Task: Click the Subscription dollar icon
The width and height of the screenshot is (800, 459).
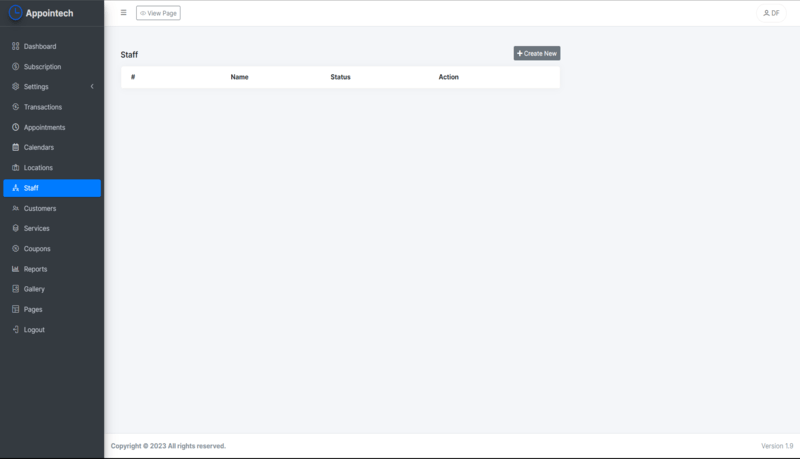Action: 15,67
